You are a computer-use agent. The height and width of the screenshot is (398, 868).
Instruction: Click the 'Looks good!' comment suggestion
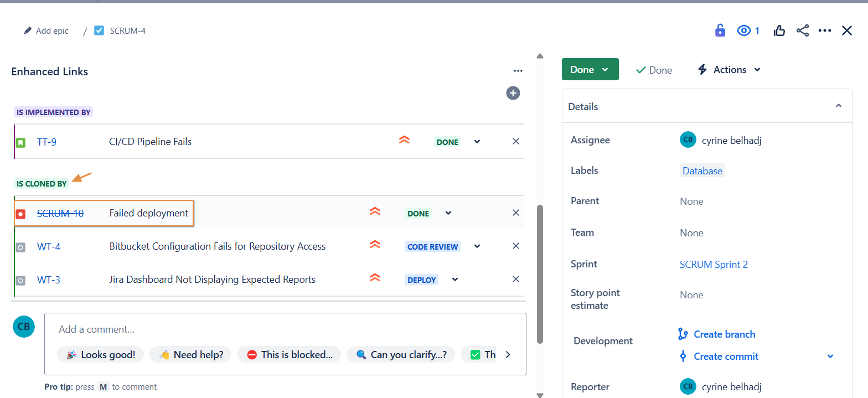(x=101, y=355)
